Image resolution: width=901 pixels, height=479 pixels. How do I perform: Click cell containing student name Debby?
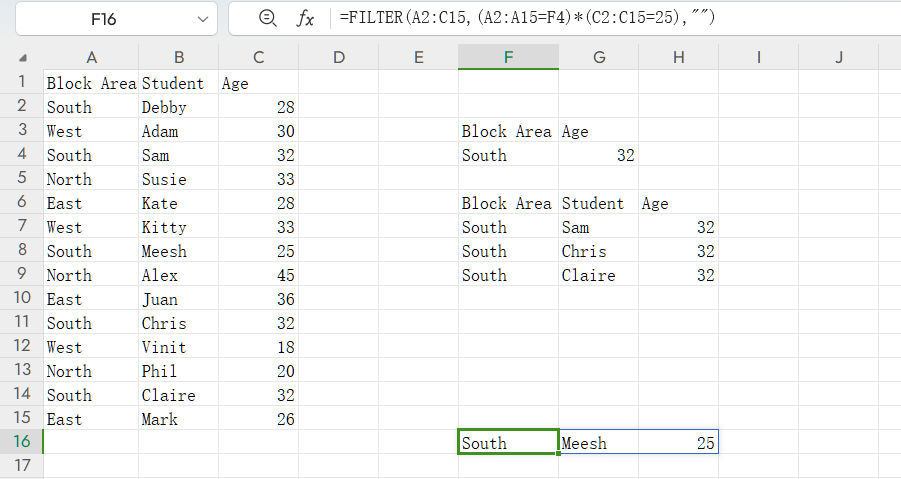coord(178,107)
